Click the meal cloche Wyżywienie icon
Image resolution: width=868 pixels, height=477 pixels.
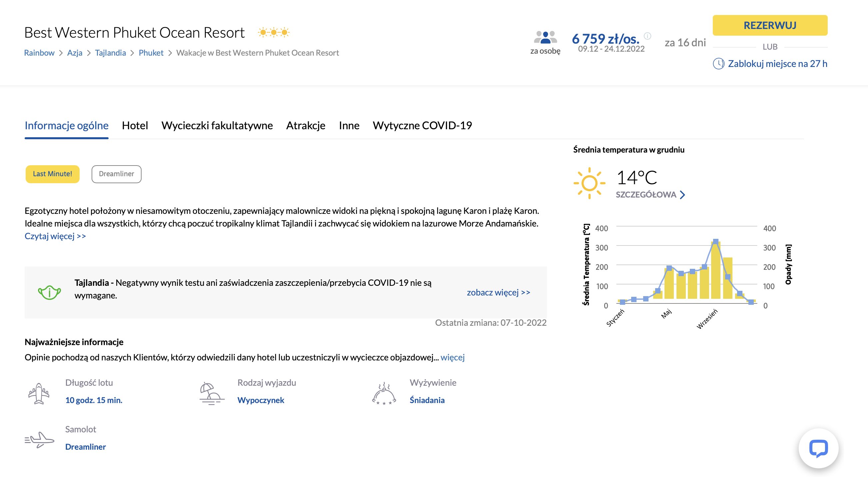(x=384, y=393)
